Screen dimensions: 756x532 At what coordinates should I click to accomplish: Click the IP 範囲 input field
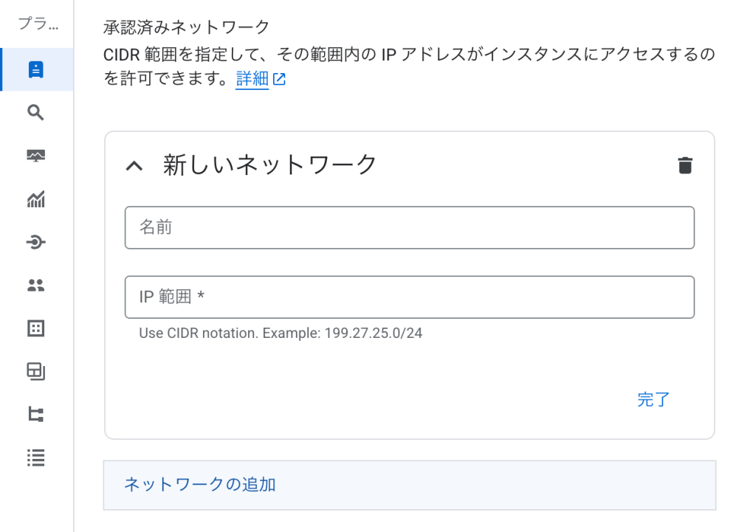[x=409, y=297]
